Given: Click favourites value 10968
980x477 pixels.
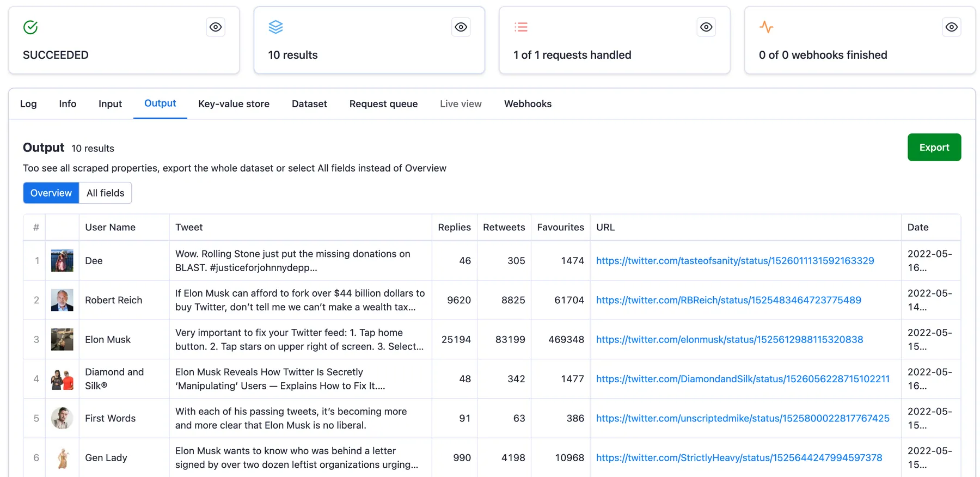Looking at the screenshot, I should (569, 458).
